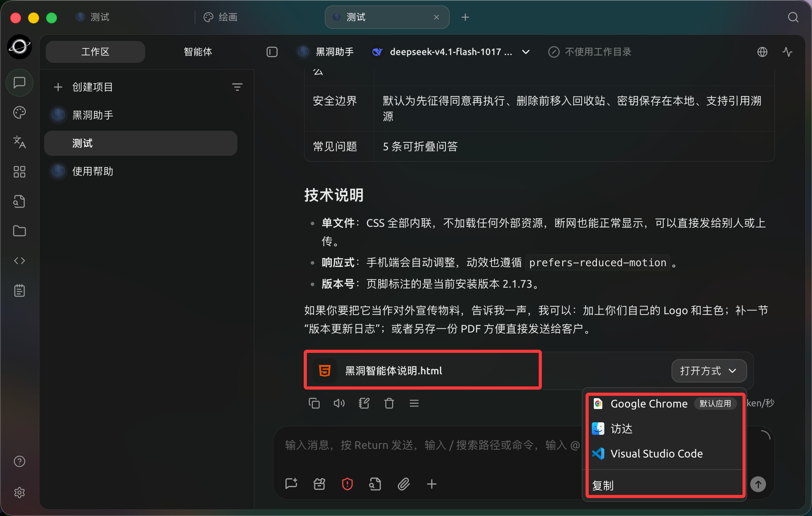Image resolution: width=812 pixels, height=516 pixels.
Task: Open the notes clipboard sidebar icon
Action: [x=20, y=290]
